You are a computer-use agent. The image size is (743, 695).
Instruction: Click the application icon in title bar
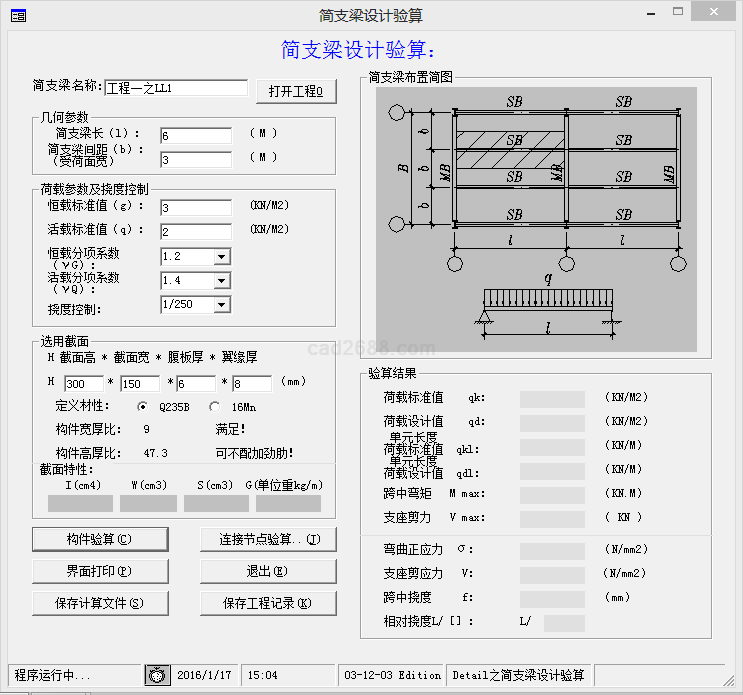[x=18, y=15]
